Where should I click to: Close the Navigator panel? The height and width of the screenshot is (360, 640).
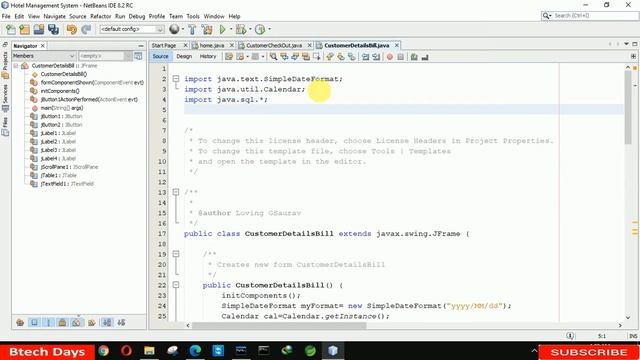(42, 46)
